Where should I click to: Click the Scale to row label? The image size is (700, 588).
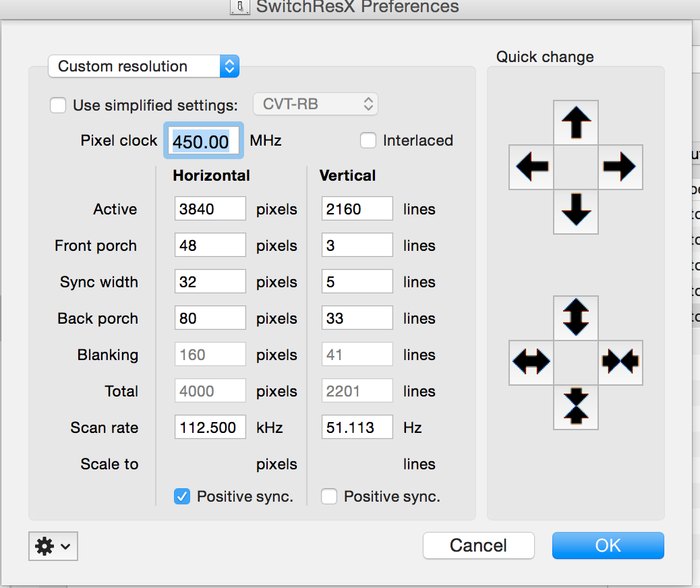coord(109,464)
